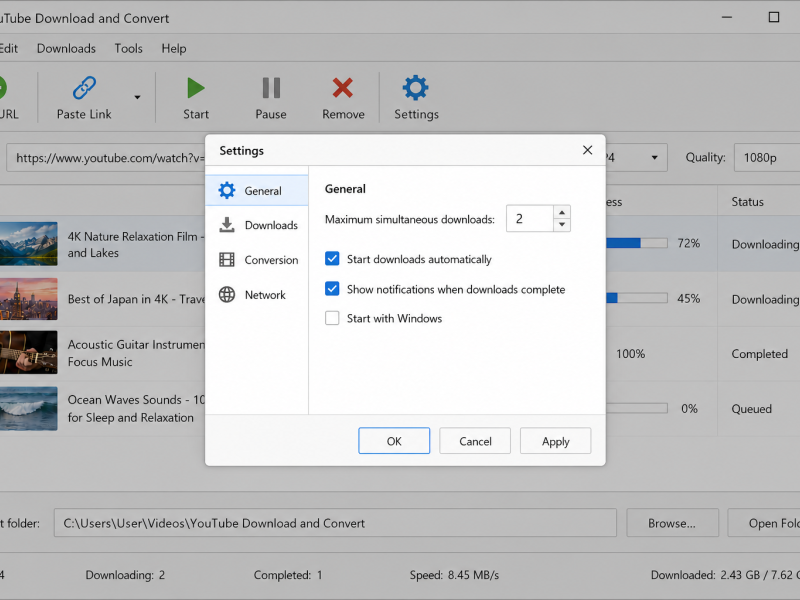The image size is (800, 600).
Task: Click the Completed status text
Action: [759, 354]
